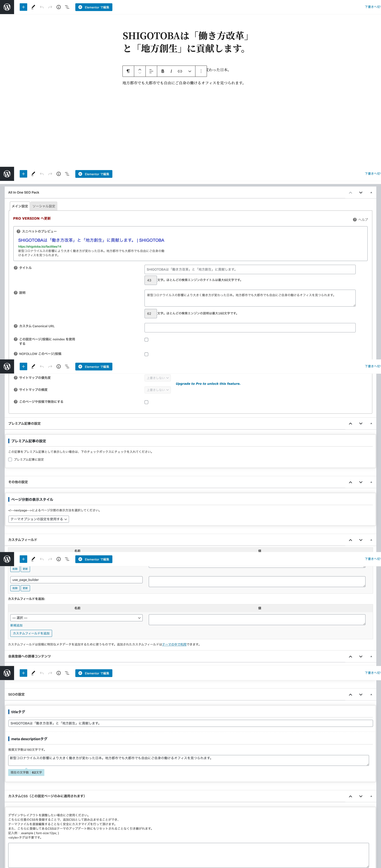Open the サイトマップの優先度 dropdown
Image resolution: width=381 pixels, height=868 pixels.
click(x=158, y=378)
